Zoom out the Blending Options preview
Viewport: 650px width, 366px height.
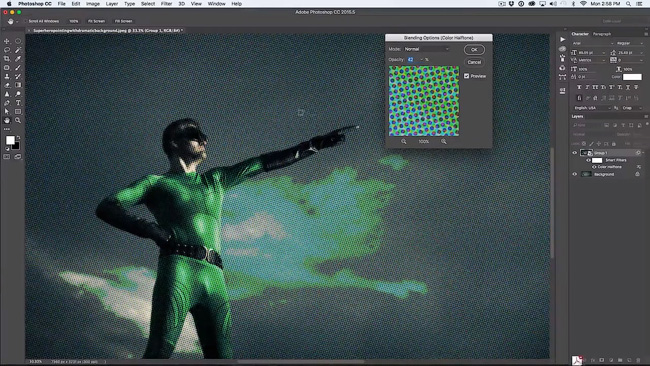[403, 142]
